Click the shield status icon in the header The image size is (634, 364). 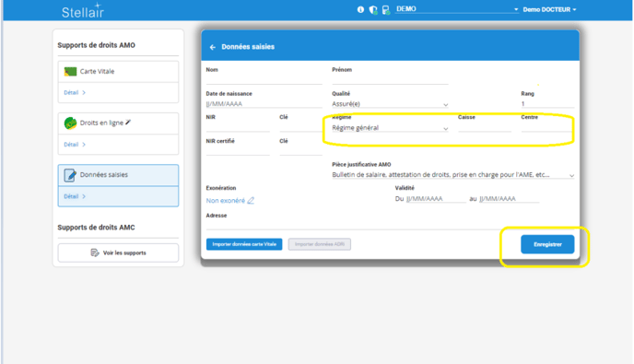click(x=373, y=10)
